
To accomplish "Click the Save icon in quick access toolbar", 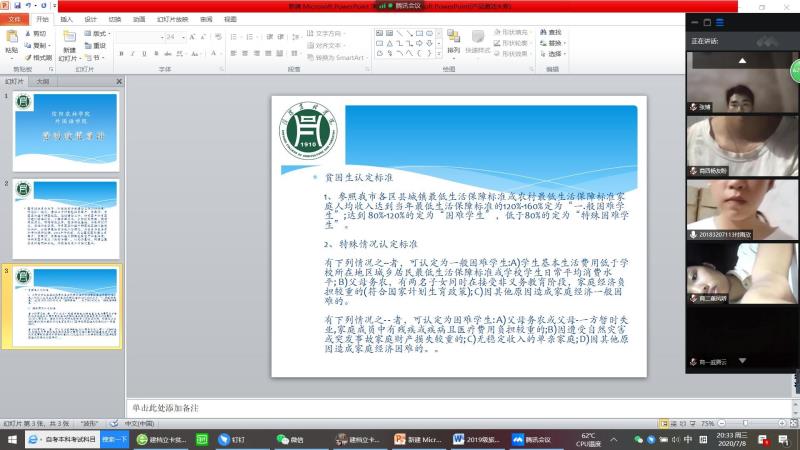I will click(17, 6).
